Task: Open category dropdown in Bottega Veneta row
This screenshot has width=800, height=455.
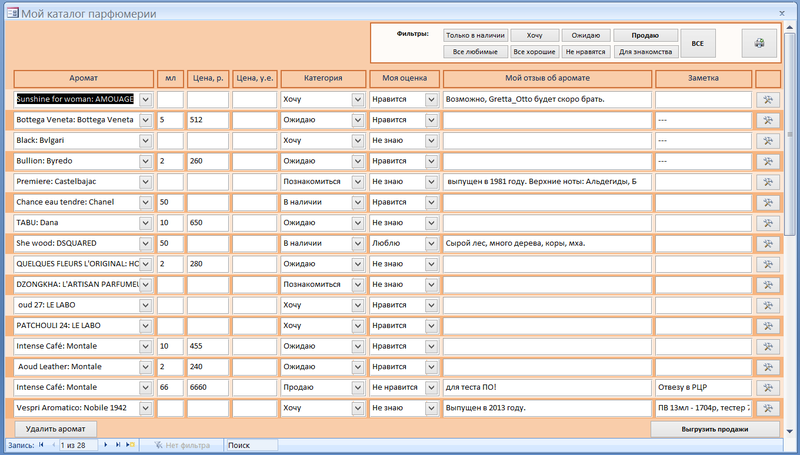Action: pos(358,120)
